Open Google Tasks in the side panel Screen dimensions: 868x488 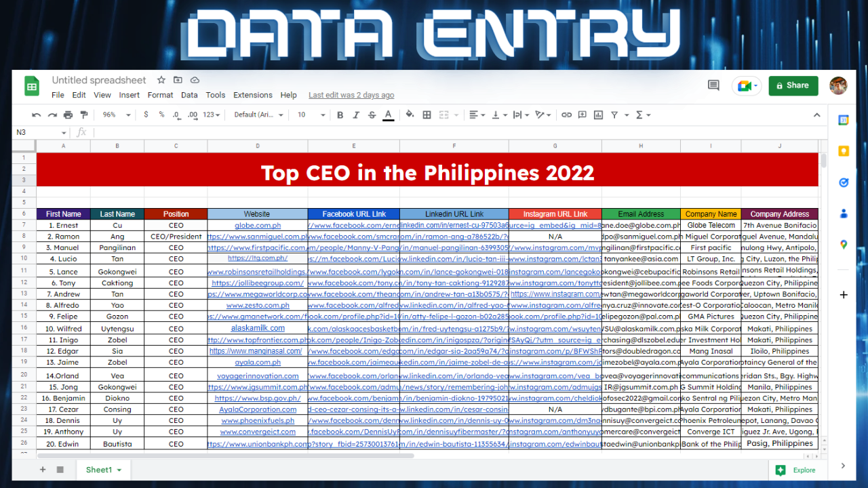pos(844,182)
